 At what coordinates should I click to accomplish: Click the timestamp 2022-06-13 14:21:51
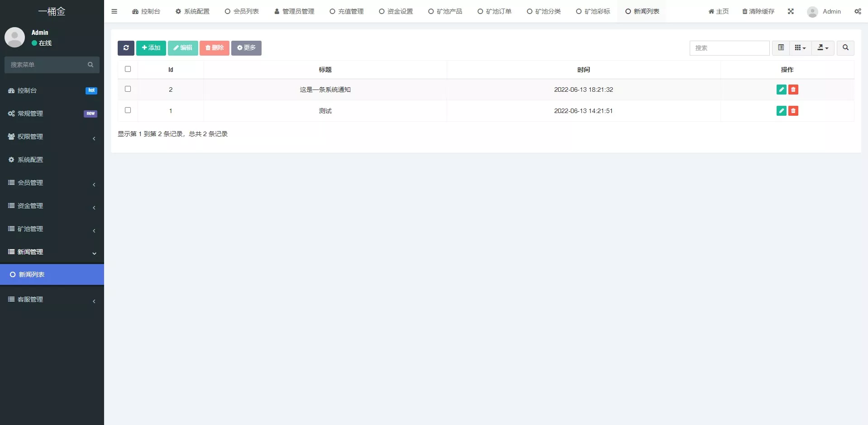click(x=583, y=111)
